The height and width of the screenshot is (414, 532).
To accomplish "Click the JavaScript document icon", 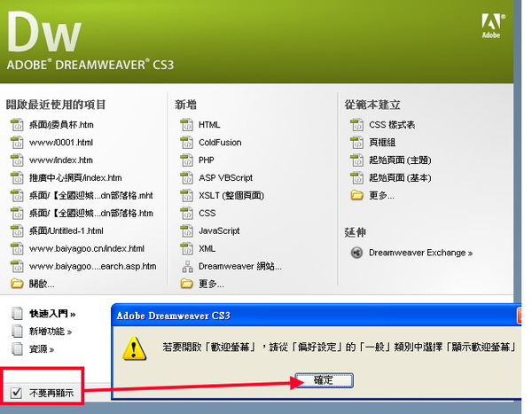I will pyautogui.click(x=186, y=230).
